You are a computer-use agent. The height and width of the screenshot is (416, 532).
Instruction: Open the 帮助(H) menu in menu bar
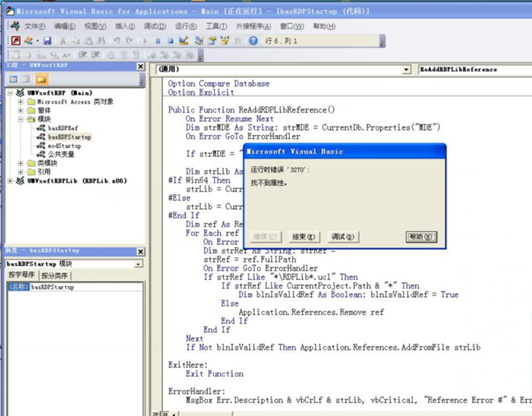324,26
